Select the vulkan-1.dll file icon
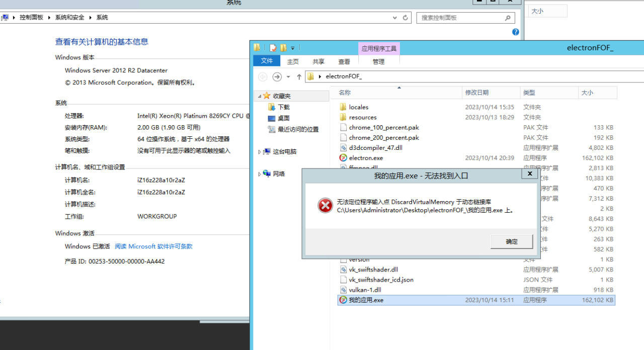 tap(343, 290)
